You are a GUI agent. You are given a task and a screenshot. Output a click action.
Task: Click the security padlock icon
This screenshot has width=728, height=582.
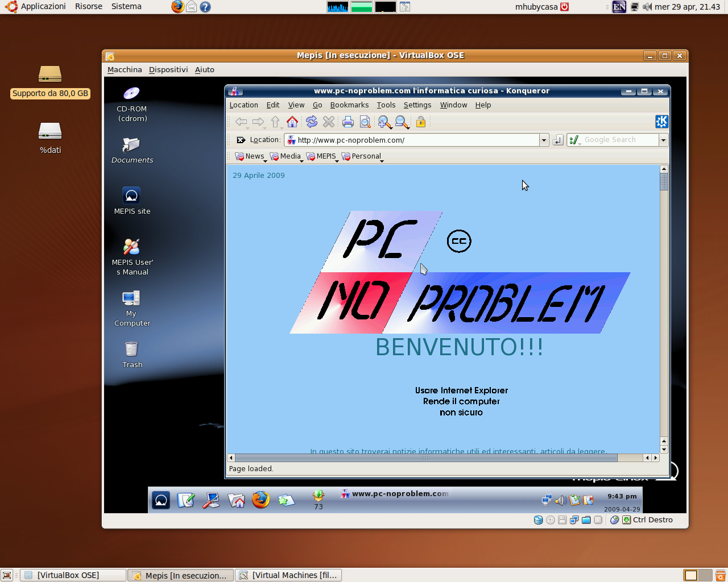(421, 122)
